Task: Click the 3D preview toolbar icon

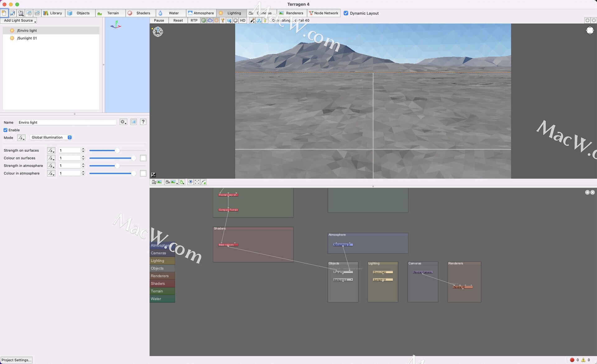Action: [37, 13]
